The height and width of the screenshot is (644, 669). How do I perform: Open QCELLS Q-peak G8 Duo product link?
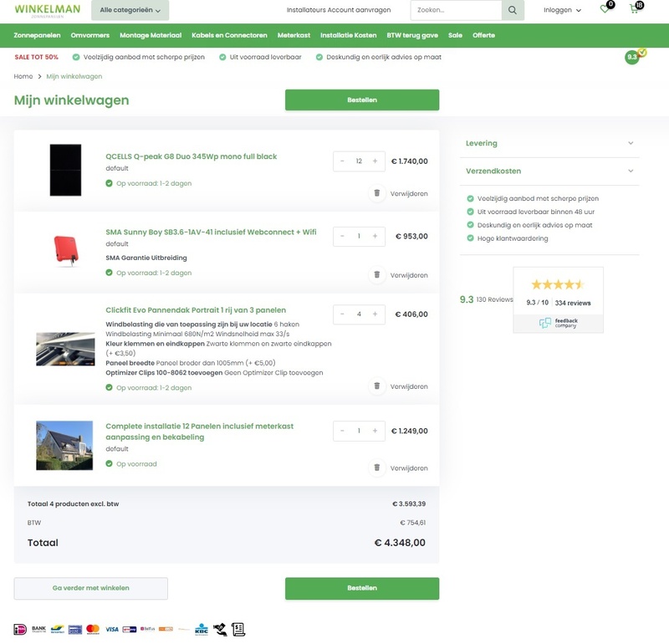(192, 156)
